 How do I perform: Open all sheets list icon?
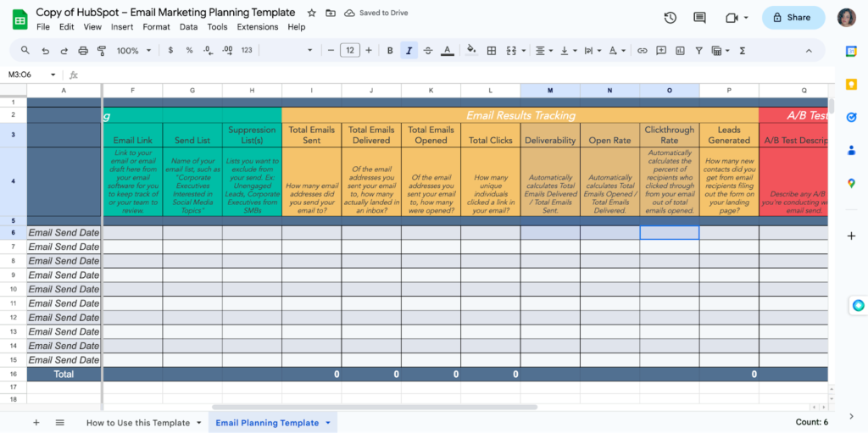(x=60, y=423)
